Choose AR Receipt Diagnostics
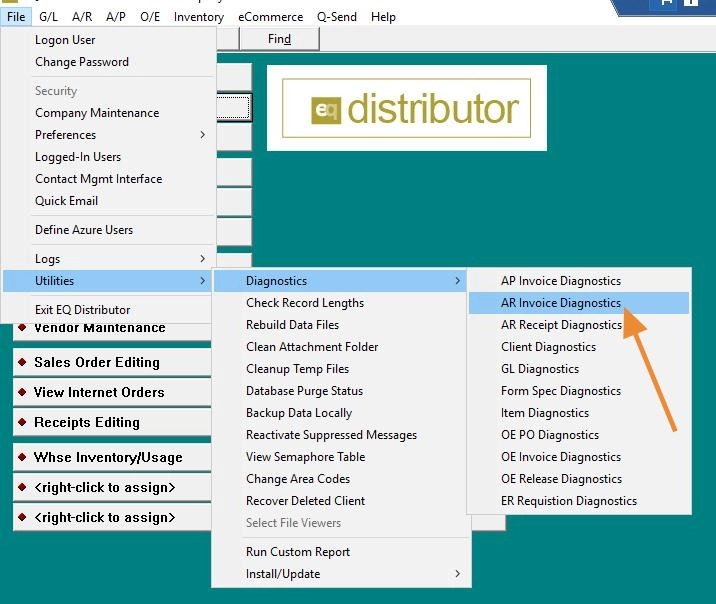 (579, 325)
